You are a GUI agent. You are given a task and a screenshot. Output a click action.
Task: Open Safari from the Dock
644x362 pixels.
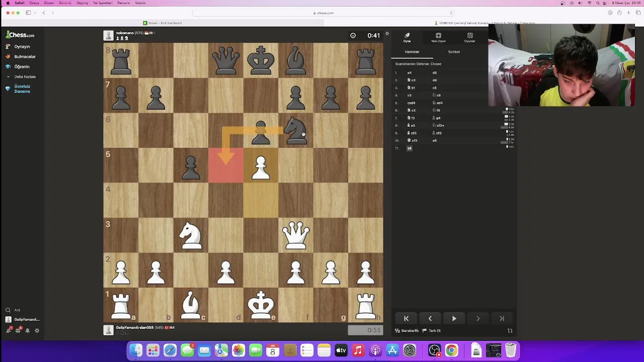coord(170,350)
